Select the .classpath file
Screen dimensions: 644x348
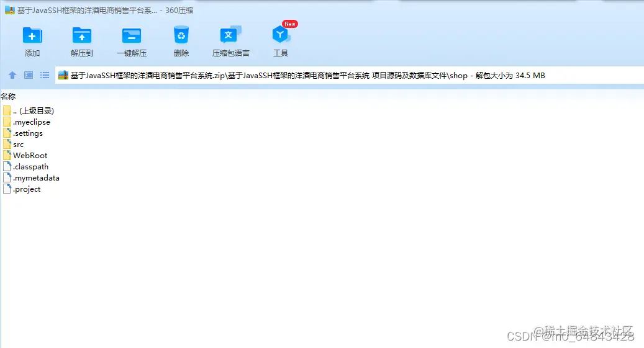point(26,167)
